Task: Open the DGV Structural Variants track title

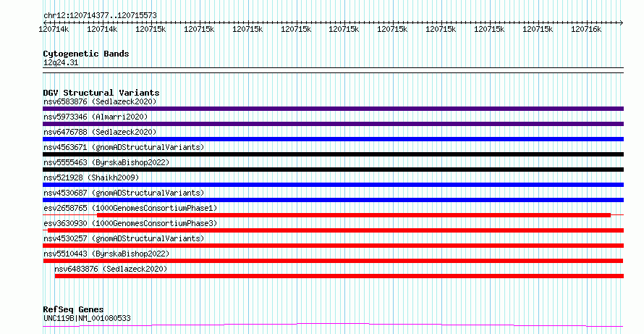Action: (x=101, y=93)
